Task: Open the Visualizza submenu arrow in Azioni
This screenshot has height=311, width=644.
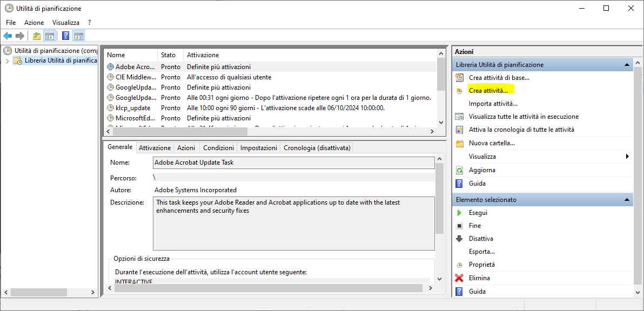Action: tap(627, 157)
